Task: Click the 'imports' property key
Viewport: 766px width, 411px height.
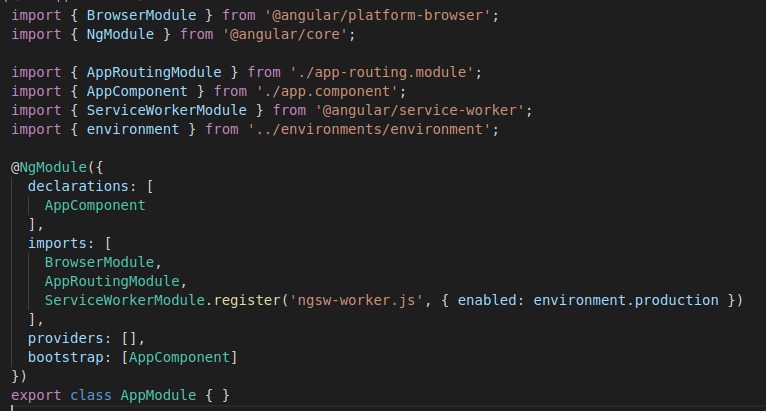Action: click(57, 243)
